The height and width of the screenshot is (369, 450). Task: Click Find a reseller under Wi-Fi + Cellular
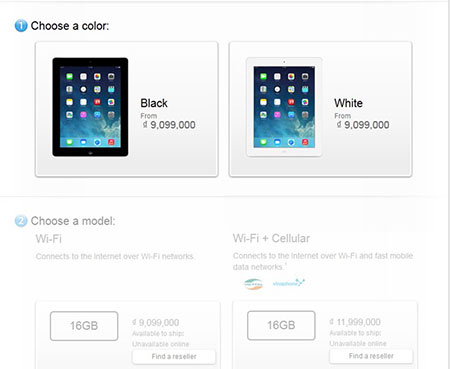pos(371,356)
